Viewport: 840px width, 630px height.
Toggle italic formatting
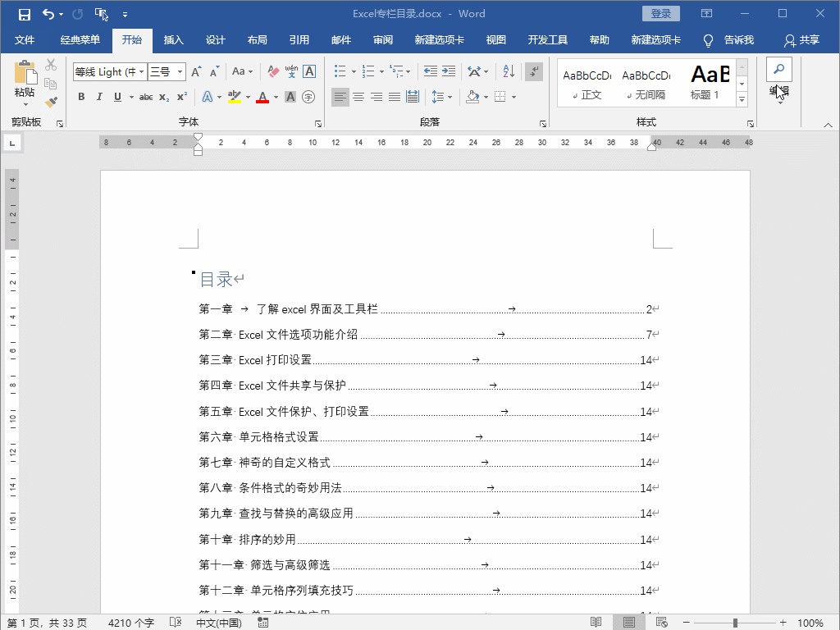pos(99,97)
